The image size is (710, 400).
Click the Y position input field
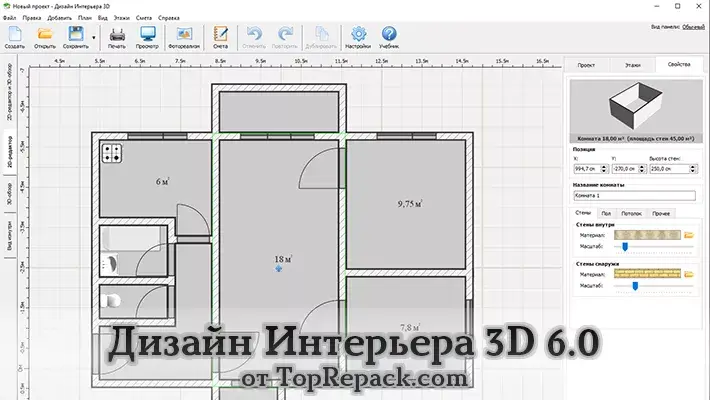click(625, 169)
